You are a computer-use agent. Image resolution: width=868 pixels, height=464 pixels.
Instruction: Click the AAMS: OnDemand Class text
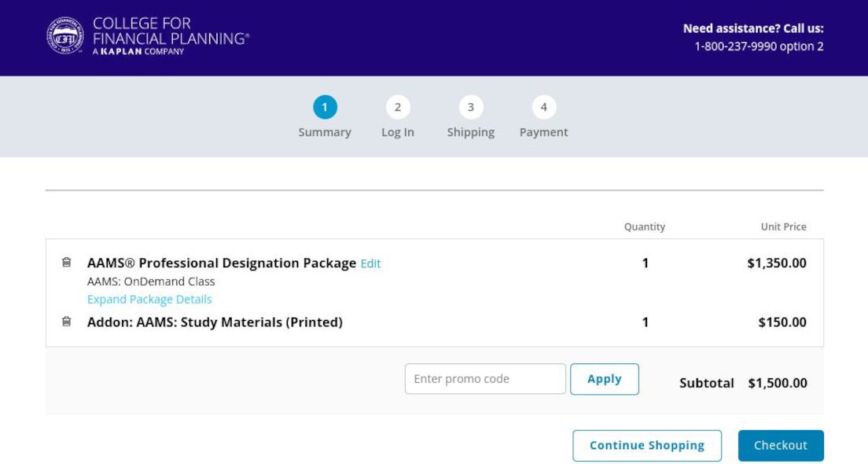click(151, 282)
